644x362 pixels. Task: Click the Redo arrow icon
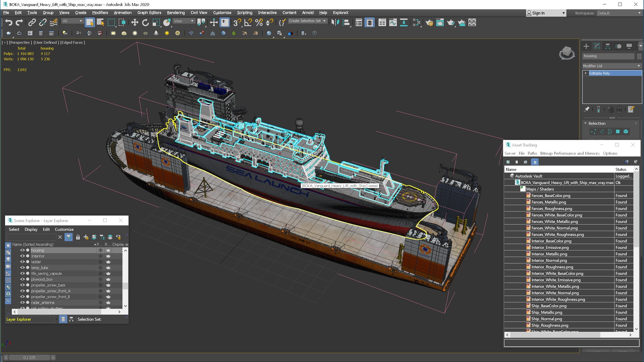click(x=19, y=22)
